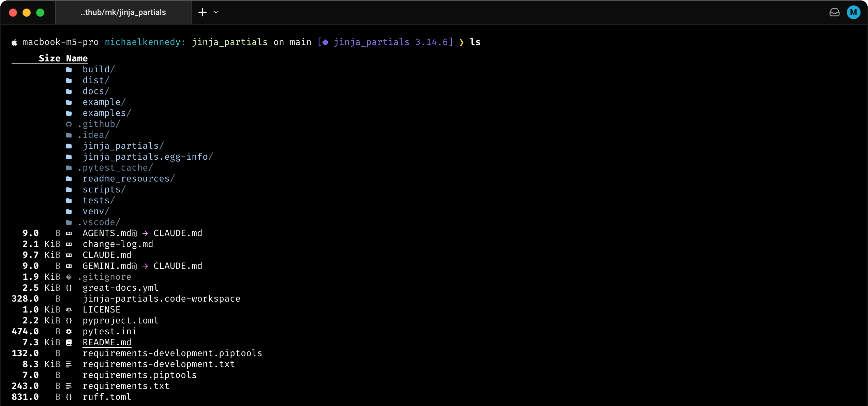Click the folder icon beside readme_resources/
Screen dimensions: 868x406
tap(69, 179)
